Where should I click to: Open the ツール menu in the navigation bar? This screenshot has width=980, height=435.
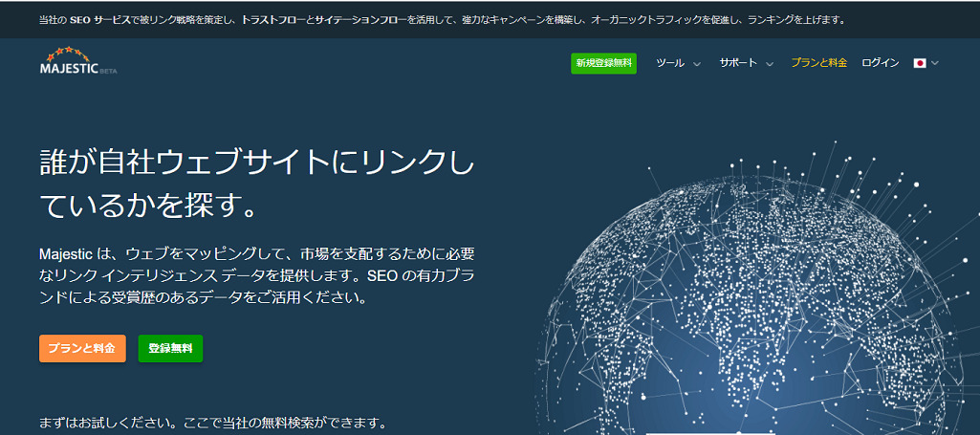click(670, 63)
